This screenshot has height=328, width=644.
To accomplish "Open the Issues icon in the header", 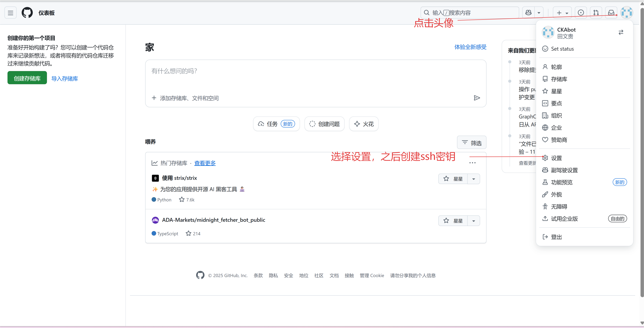I will click(x=581, y=13).
